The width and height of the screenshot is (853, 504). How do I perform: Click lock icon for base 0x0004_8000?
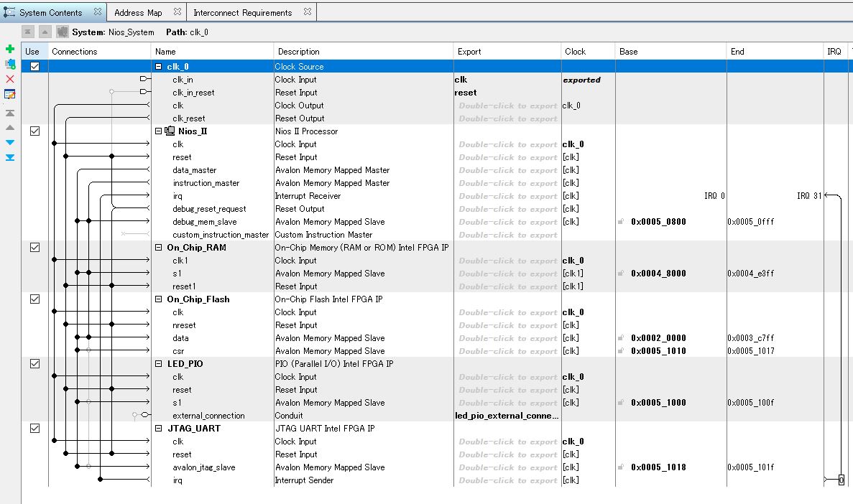pos(621,273)
